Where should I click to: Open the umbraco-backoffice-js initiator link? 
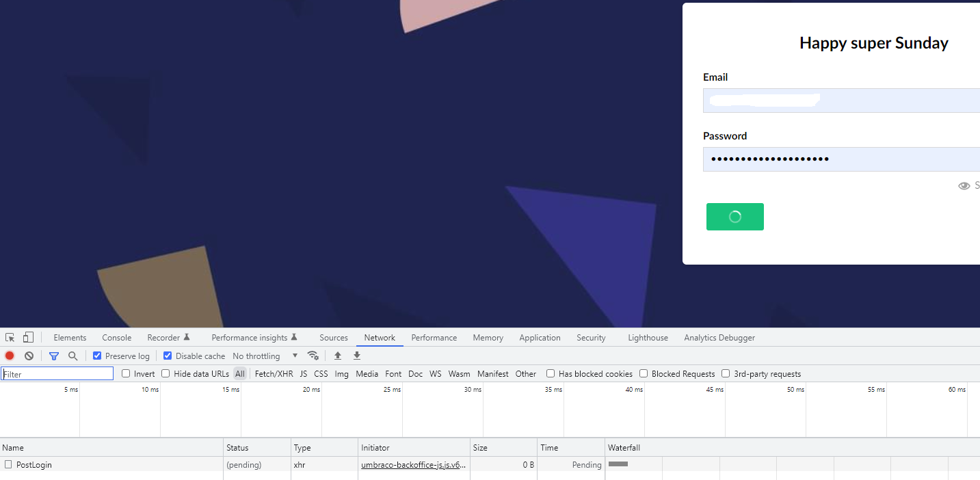(414, 465)
